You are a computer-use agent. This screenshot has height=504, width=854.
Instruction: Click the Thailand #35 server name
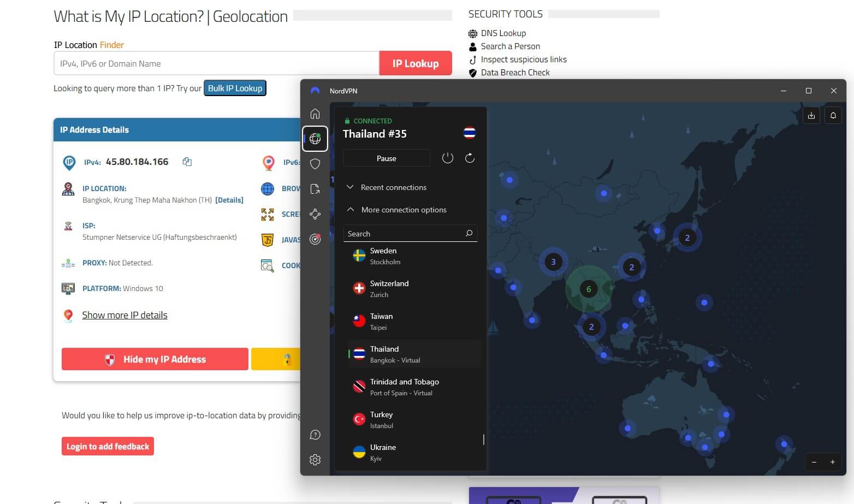[375, 134]
